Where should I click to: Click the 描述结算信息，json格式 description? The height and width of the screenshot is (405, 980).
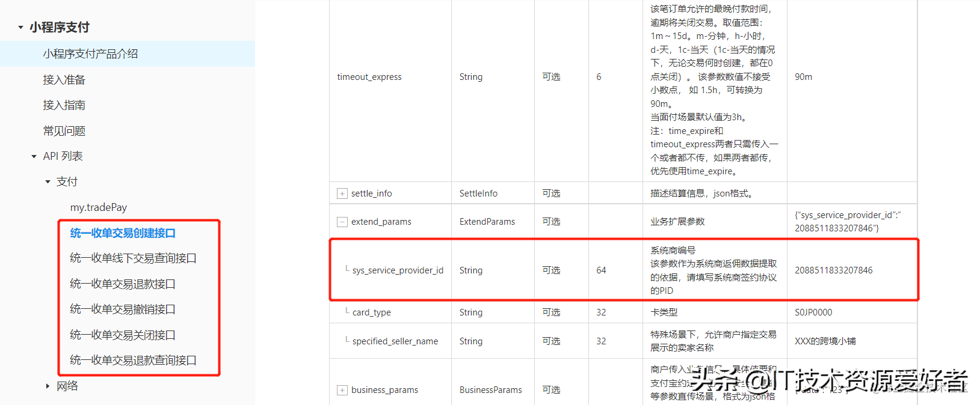pos(702,193)
